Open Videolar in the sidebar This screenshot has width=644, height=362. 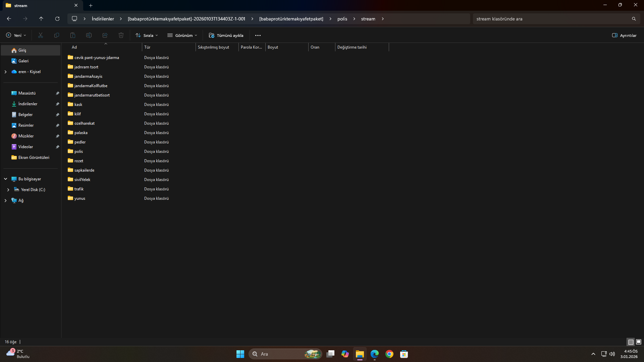(31, 147)
